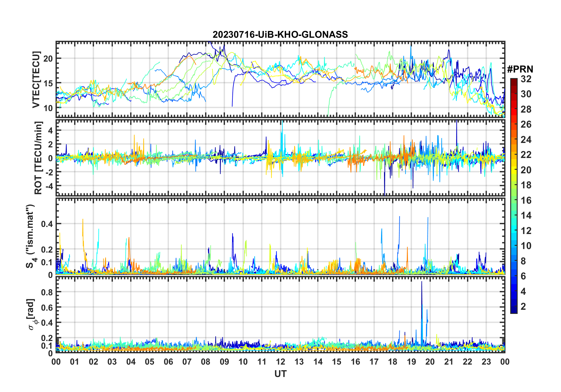Click colorbar tick label 22

526,155
